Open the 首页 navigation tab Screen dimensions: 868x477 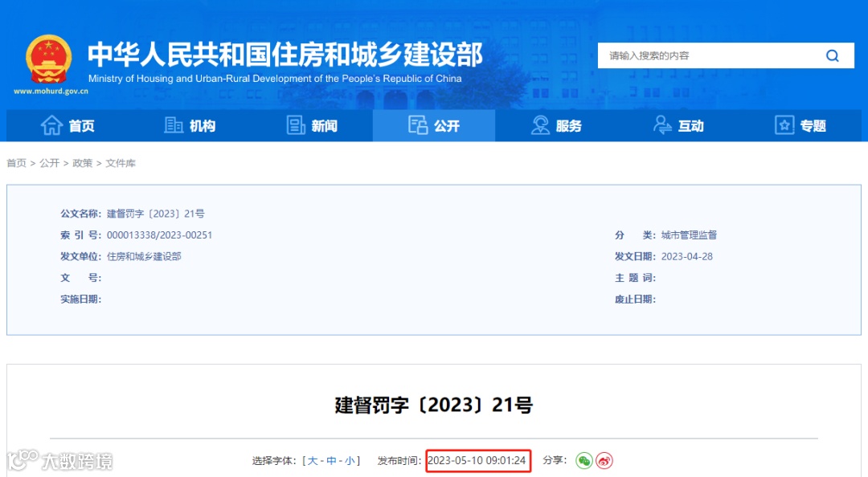pyautogui.click(x=68, y=125)
